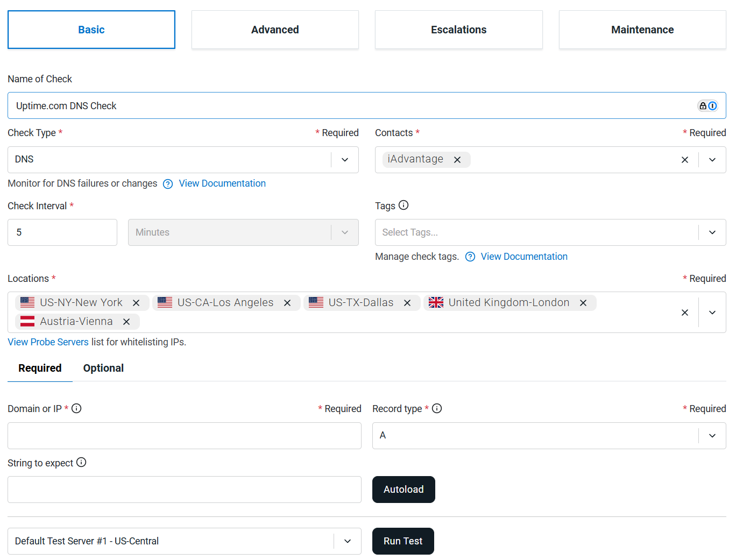Image resolution: width=736 pixels, height=560 pixels.
Task: Click the Domain or IP input field
Action: point(184,436)
